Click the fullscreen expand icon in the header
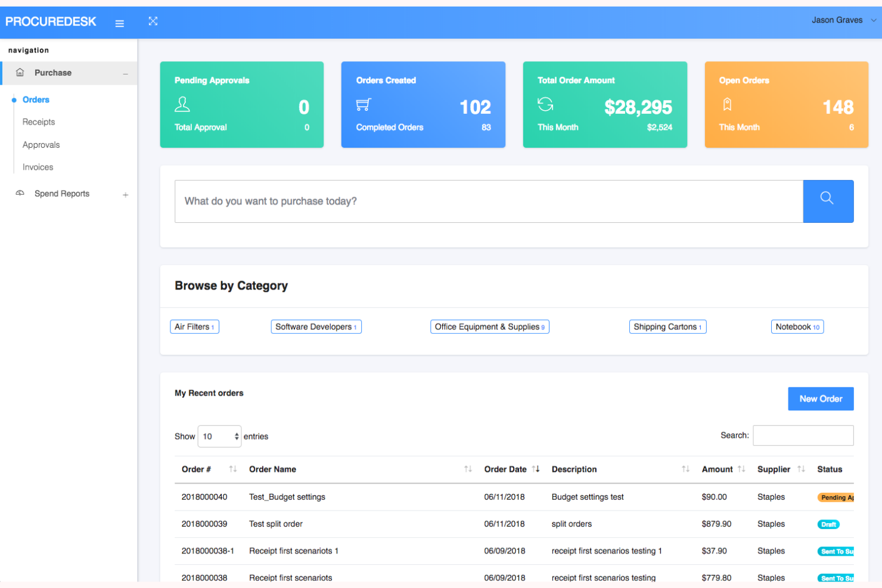Image resolution: width=882 pixels, height=588 pixels. 153,21
